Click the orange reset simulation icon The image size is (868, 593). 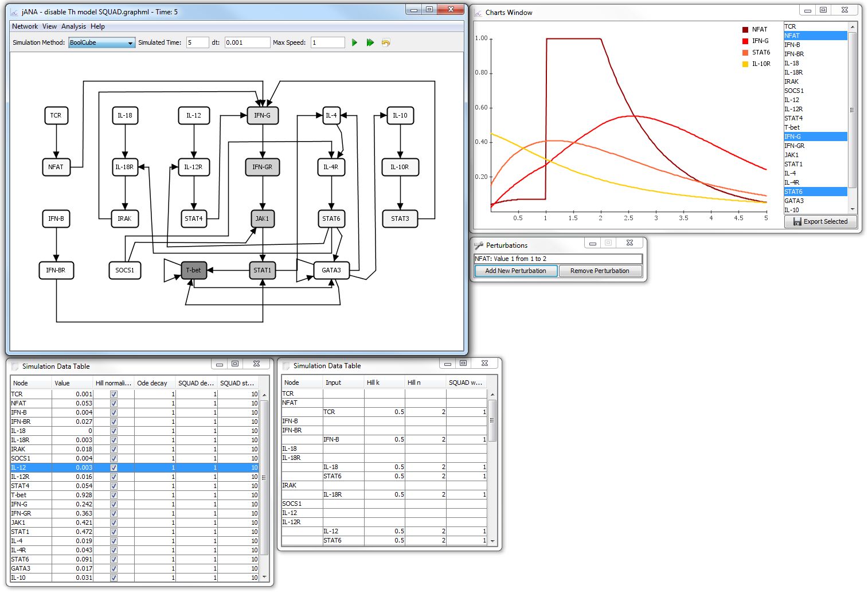(386, 42)
